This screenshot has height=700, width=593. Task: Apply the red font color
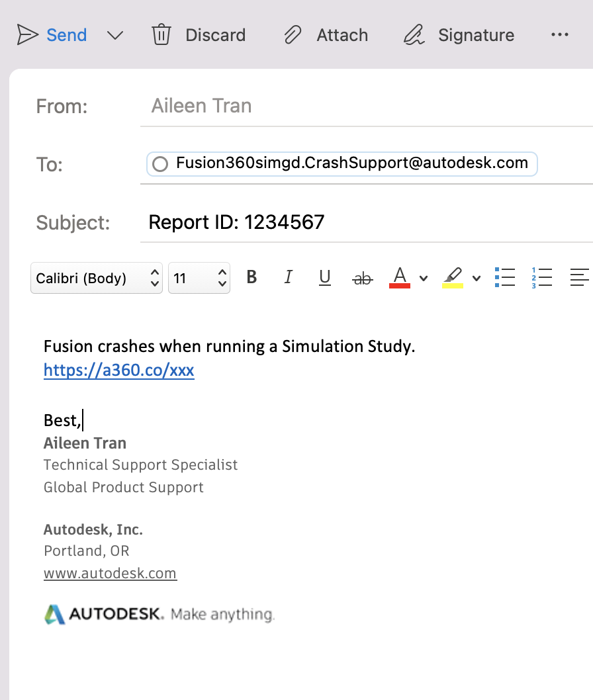click(x=400, y=277)
